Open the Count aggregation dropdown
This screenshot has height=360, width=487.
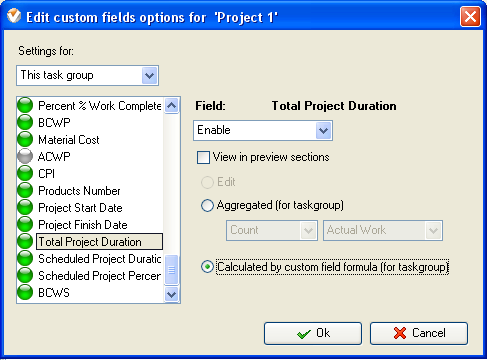coord(272,230)
